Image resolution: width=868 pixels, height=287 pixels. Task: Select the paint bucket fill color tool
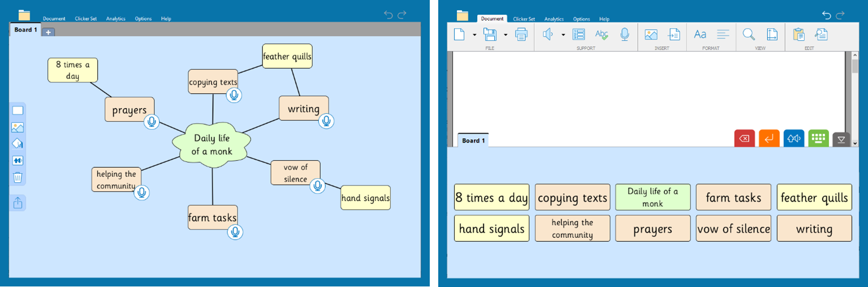pos(18,144)
